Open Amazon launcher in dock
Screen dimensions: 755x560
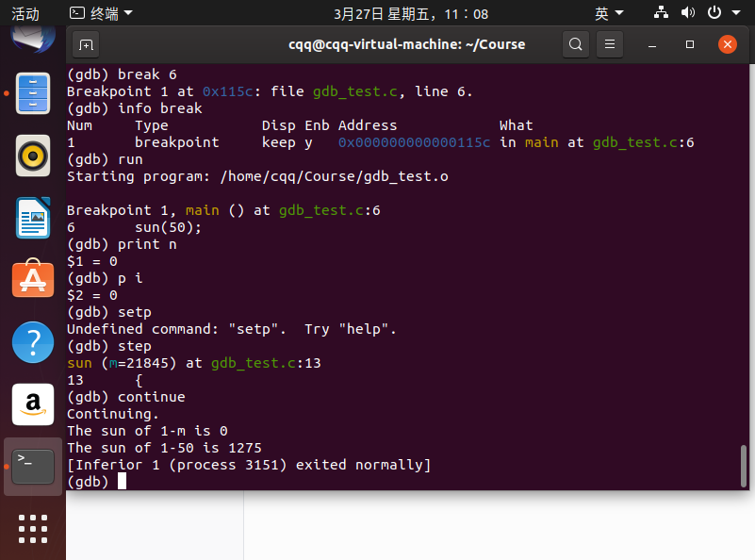pyautogui.click(x=33, y=404)
